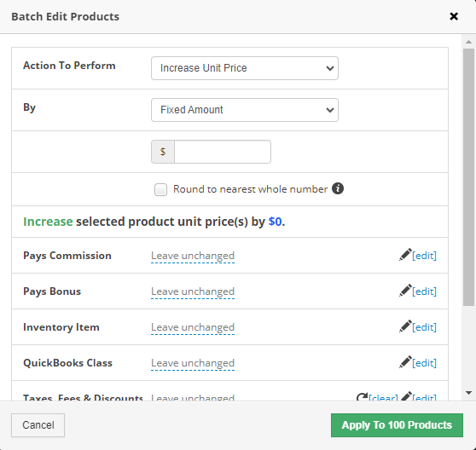The width and height of the screenshot is (476, 450).
Task: Click the pencil icon for Inventory Item
Action: click(405, 326)
